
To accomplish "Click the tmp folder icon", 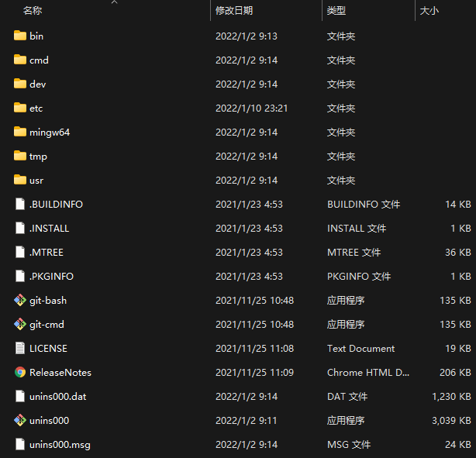I will tap(20, 156).
